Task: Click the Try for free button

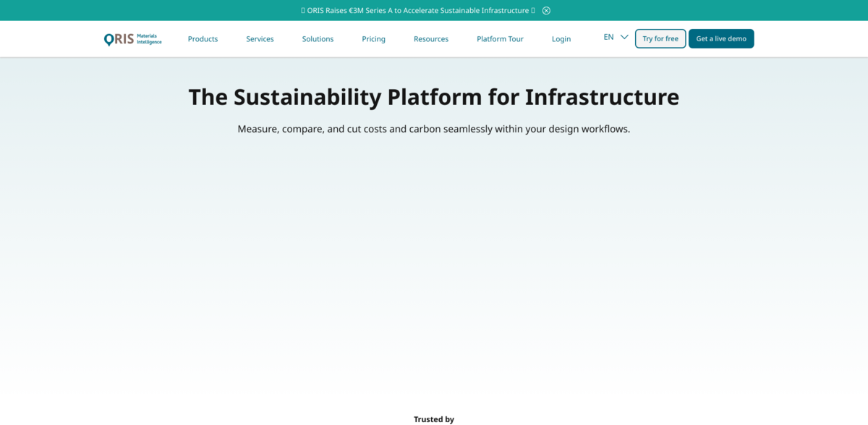Action: click(x=660, y=38)
